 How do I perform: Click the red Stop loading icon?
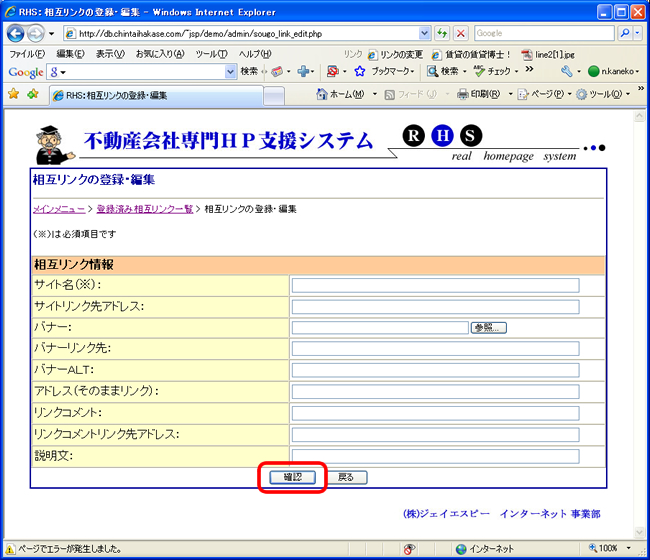461,33
